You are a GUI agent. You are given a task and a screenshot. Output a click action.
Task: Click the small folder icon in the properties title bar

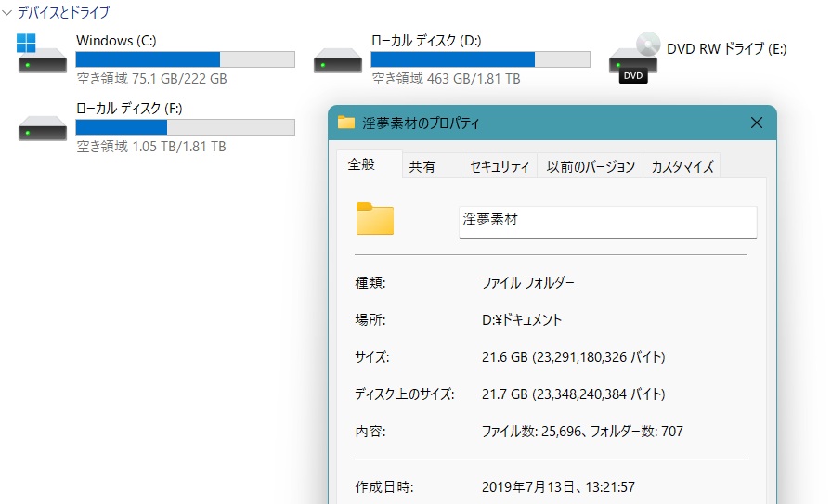click(346, 123)
